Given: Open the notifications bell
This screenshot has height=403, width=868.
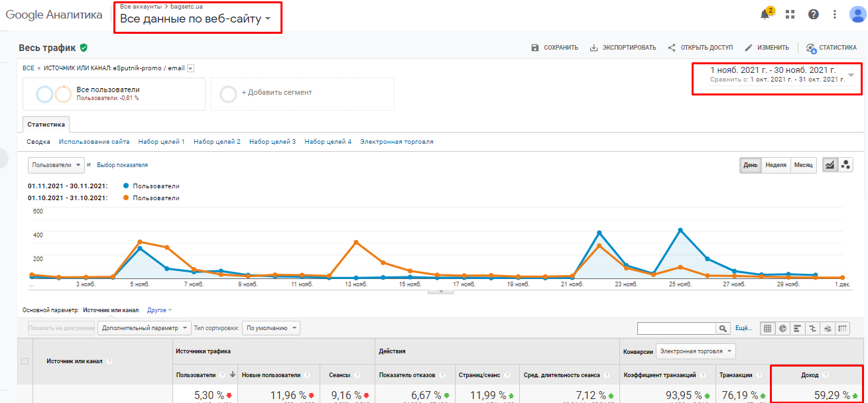Looking at the screenshot, I should (x=765, y=15).
